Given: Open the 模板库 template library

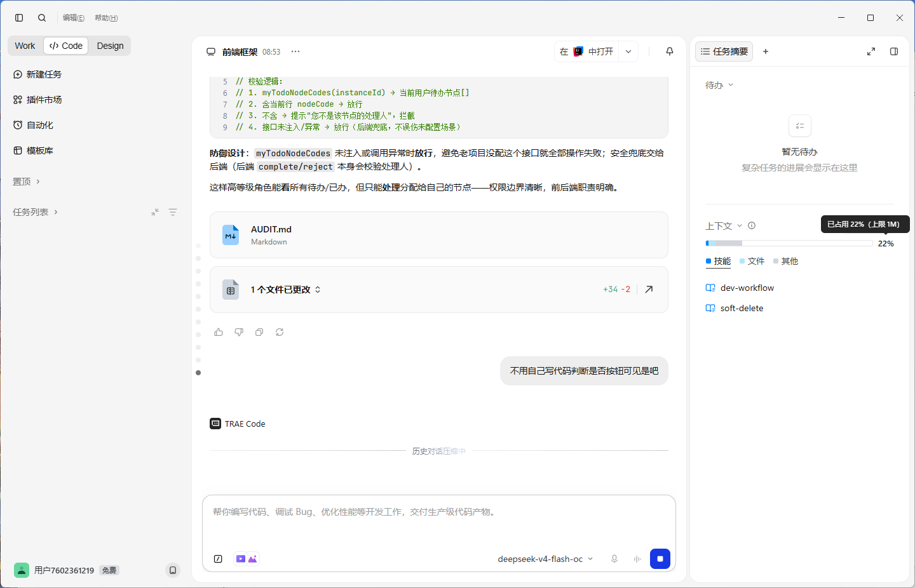Looking at the screenshot, I should coord(33,150).
